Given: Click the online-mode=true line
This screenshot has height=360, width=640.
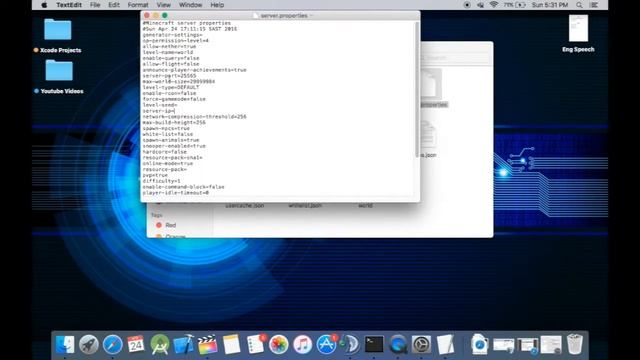Looking at the screenshot, I should [168, 163].
